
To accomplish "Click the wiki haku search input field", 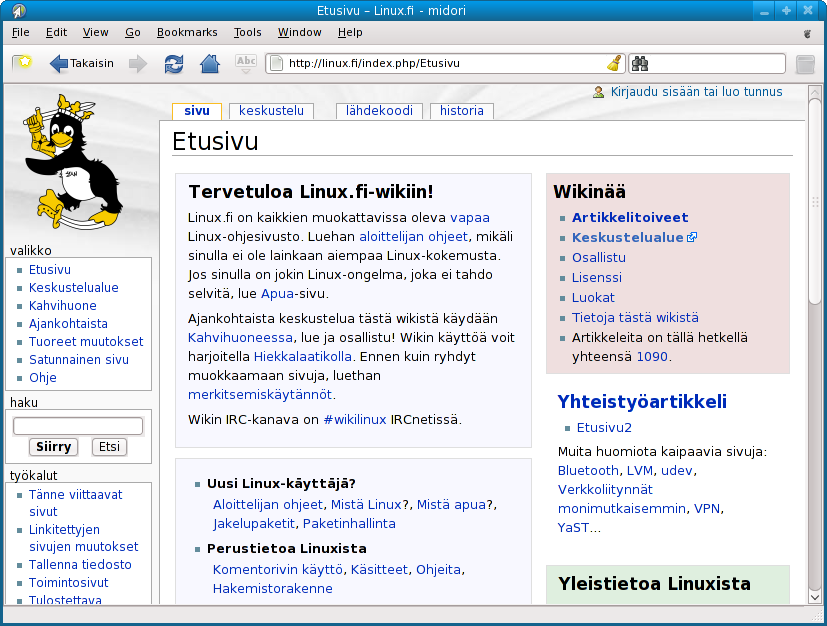I will coord(78,426).
